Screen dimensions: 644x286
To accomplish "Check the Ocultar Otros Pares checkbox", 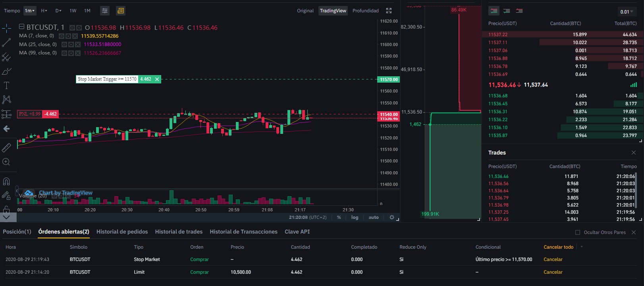I will (x=578, y=232).
